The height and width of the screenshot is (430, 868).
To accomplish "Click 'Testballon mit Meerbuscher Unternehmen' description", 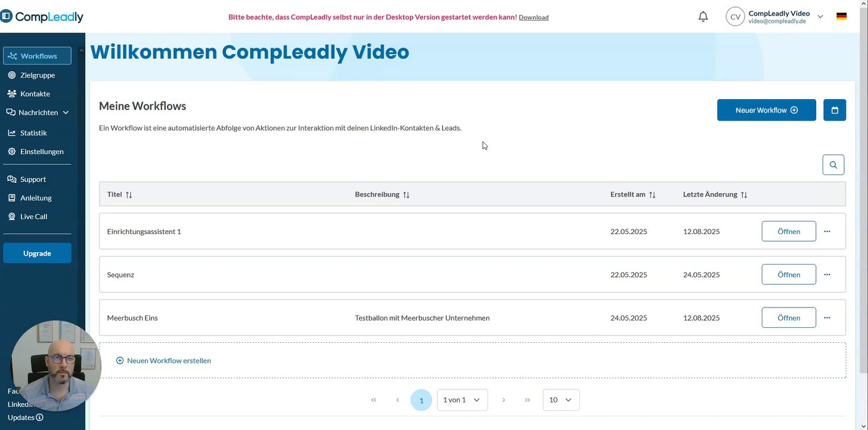I will tap(422, 318).
